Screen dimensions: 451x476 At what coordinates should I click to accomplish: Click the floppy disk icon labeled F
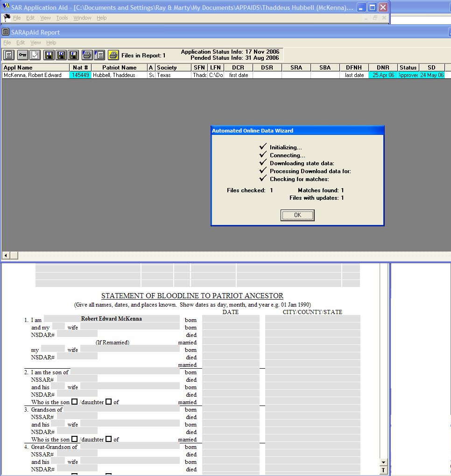(73, 55)
